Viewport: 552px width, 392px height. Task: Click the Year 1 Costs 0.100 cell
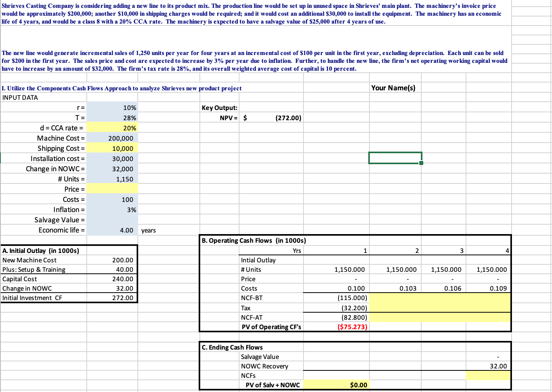click(336, 288)
